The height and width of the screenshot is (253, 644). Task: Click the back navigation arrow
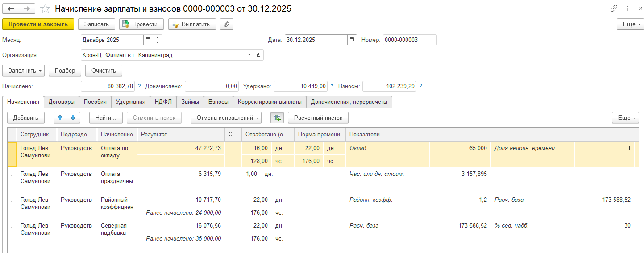[x=11, y=8]
